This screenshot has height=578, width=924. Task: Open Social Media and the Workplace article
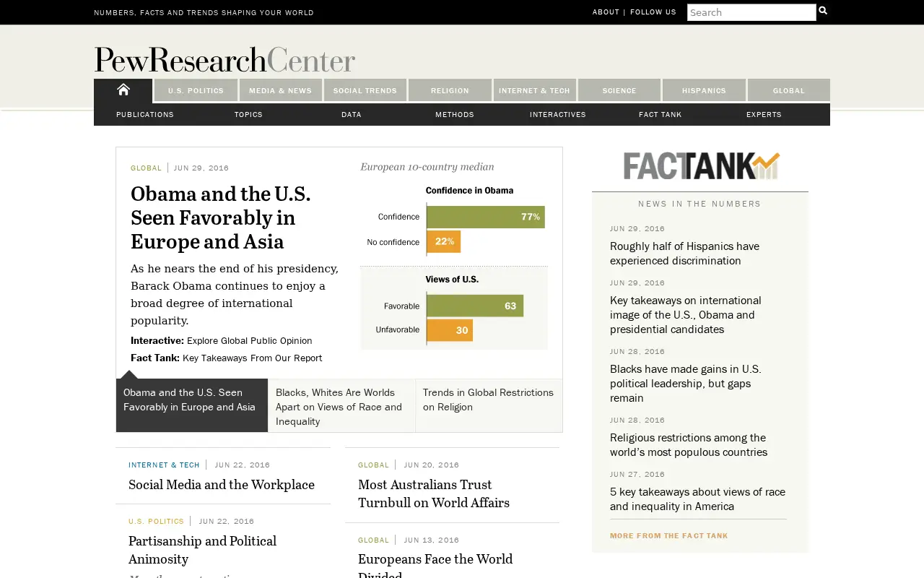(x=222, y=485)
